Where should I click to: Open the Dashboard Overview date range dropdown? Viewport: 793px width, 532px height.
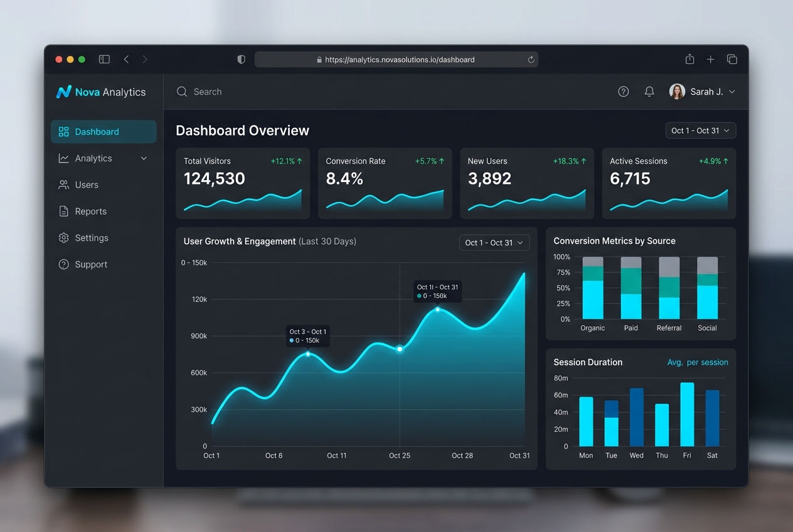[701, 130]
